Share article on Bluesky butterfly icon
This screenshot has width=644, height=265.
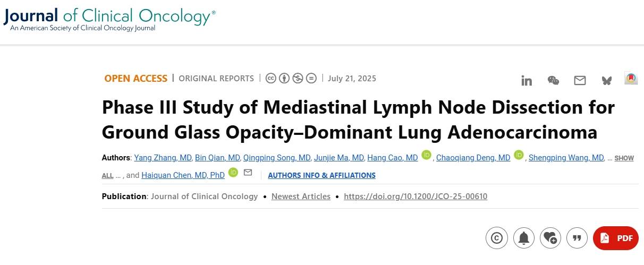coord(606,81)
